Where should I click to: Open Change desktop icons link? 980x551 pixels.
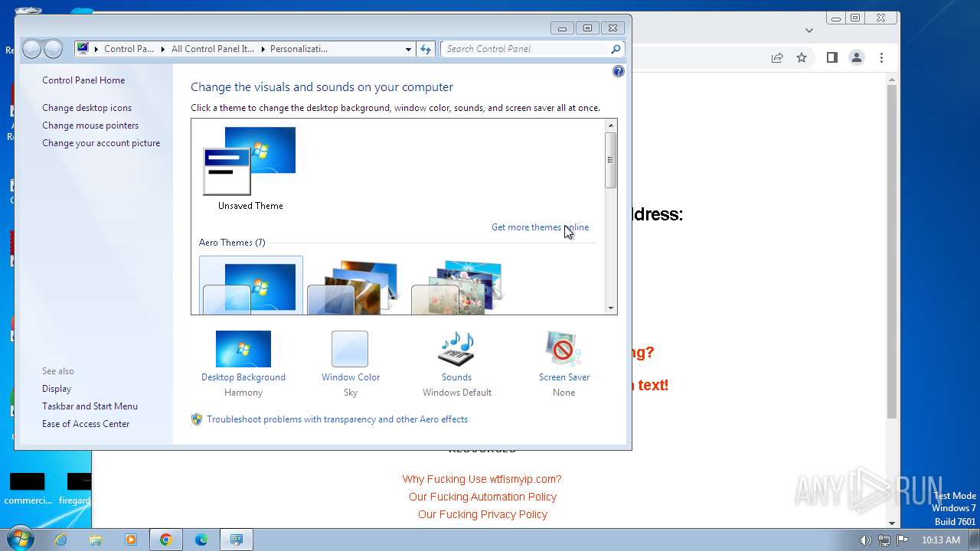[x=87, y=108]
